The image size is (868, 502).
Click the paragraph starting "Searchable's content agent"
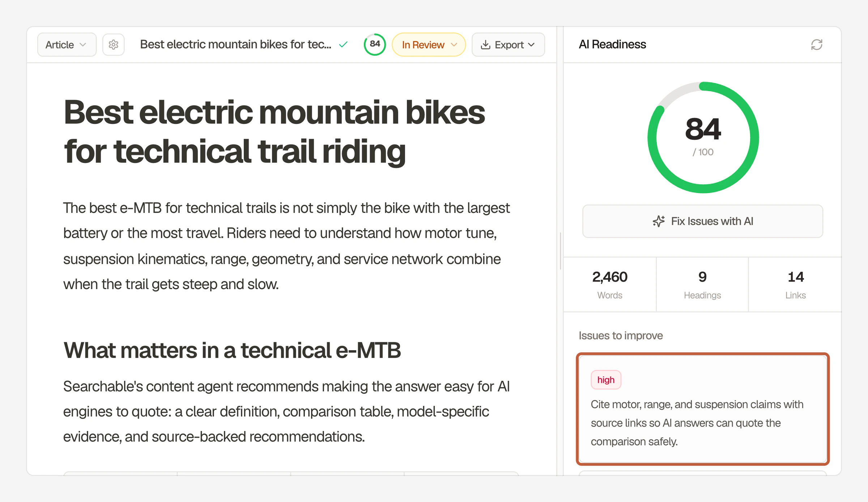[286, 412]
